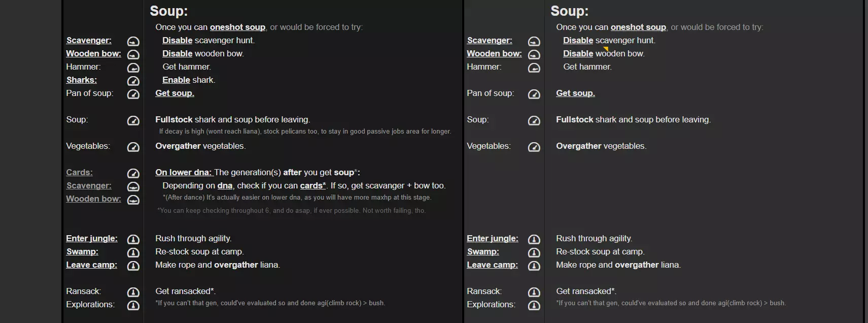Click the yellow marker above "wooden bow"

[606, 49]
